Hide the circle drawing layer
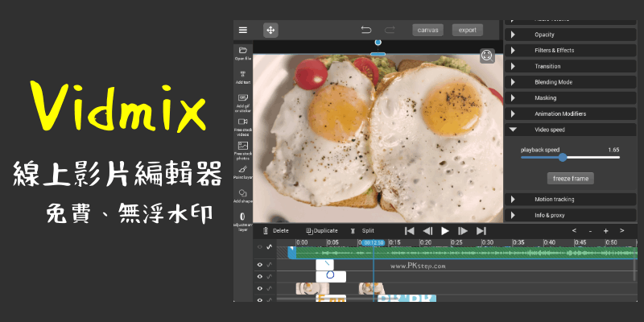This screenshot has width=644, height=322. (259, 277)
